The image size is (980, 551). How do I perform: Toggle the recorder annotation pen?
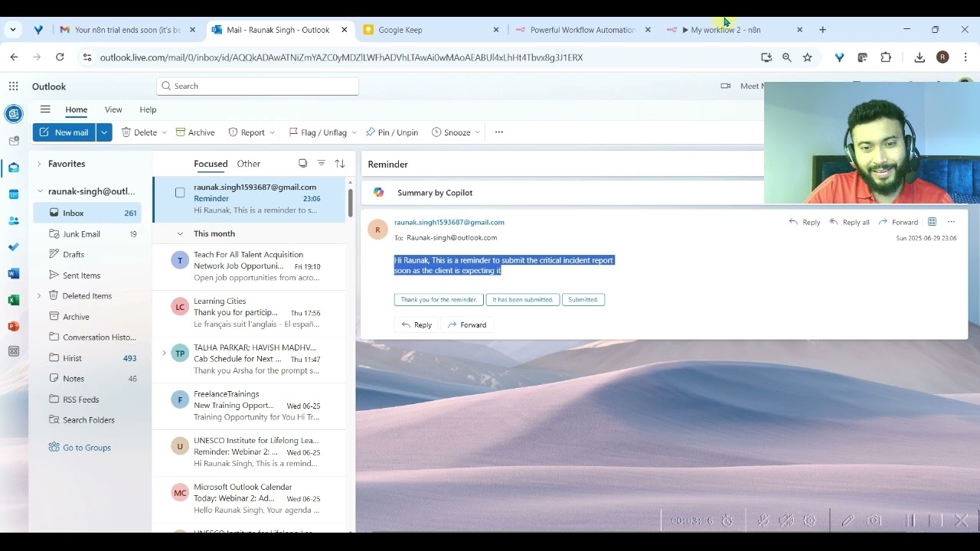[x=848, y=520]
